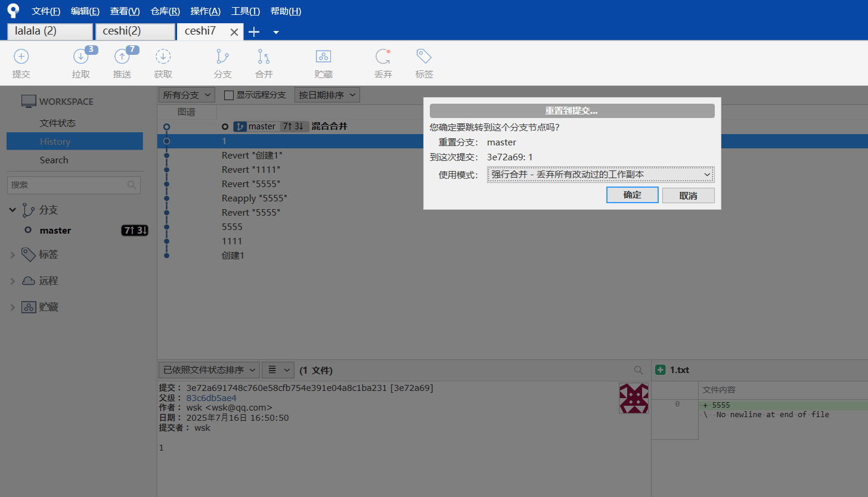Click the 获取 (Fetch) toolbar icon
Viewport: 868px width, 497px height.
(163, 57)
